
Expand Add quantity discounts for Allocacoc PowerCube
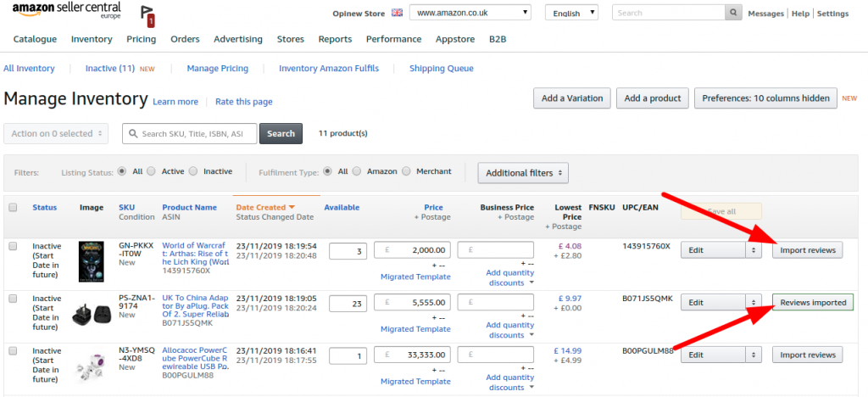click(509, 382)
